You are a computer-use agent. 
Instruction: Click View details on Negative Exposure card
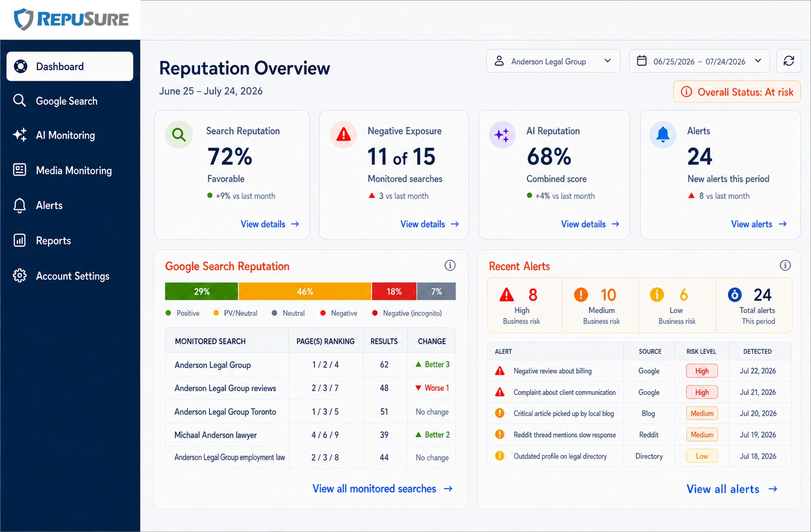click(x=430, y=224)
